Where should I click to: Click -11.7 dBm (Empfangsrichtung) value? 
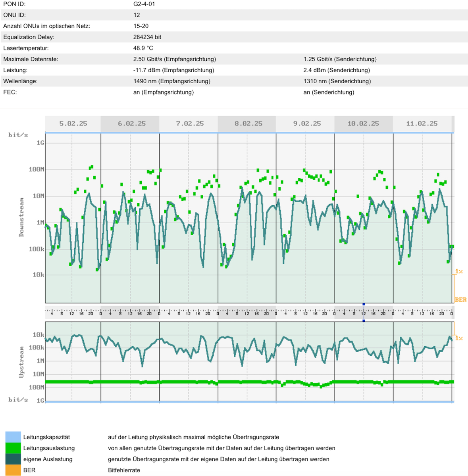tap(174, 70)
